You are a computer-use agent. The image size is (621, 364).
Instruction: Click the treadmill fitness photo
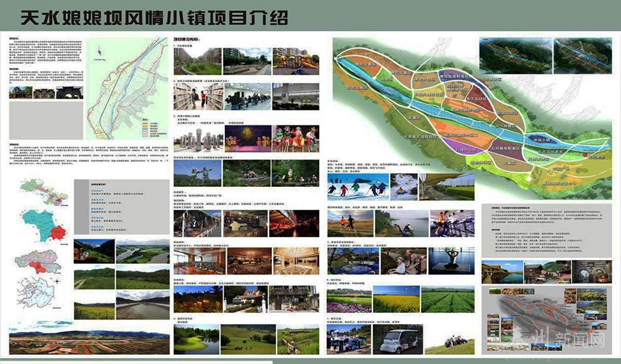pos(452,223)
